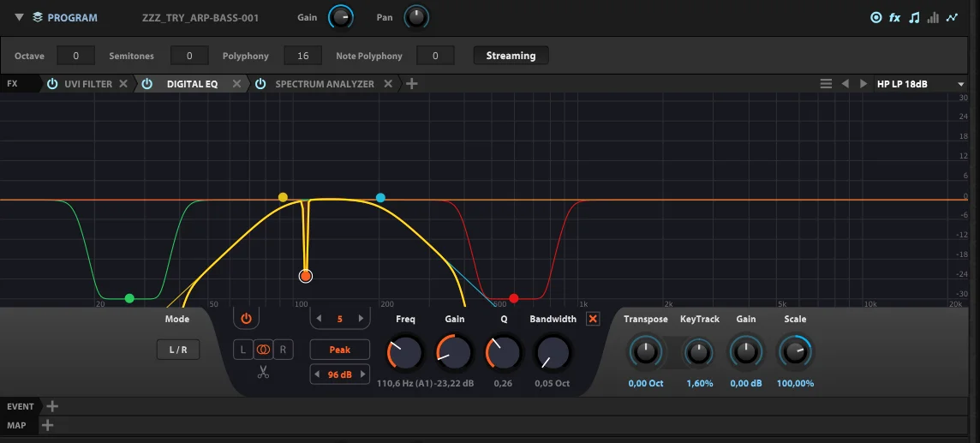
Task: Toggle the orange band power button
Action: 246,319
